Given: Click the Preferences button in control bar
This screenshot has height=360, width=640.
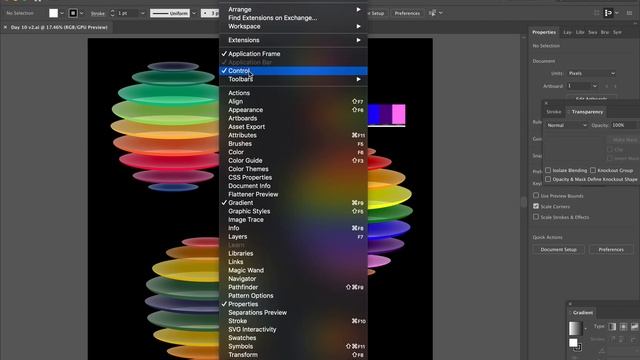Looking at the screenshot, I should click(407, 13).
